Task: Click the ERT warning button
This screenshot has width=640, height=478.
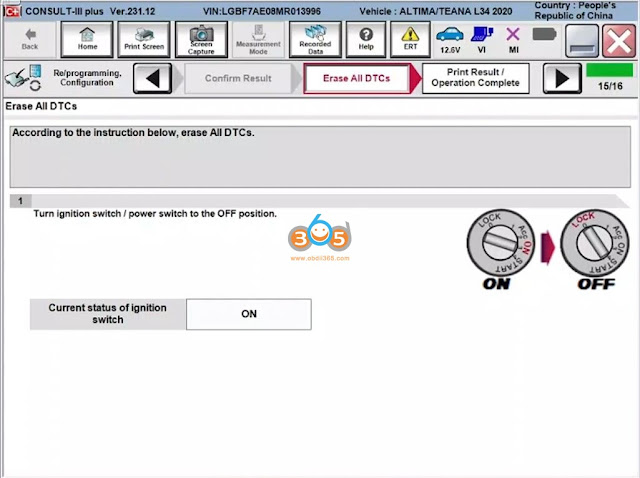Action: [410, 40]
